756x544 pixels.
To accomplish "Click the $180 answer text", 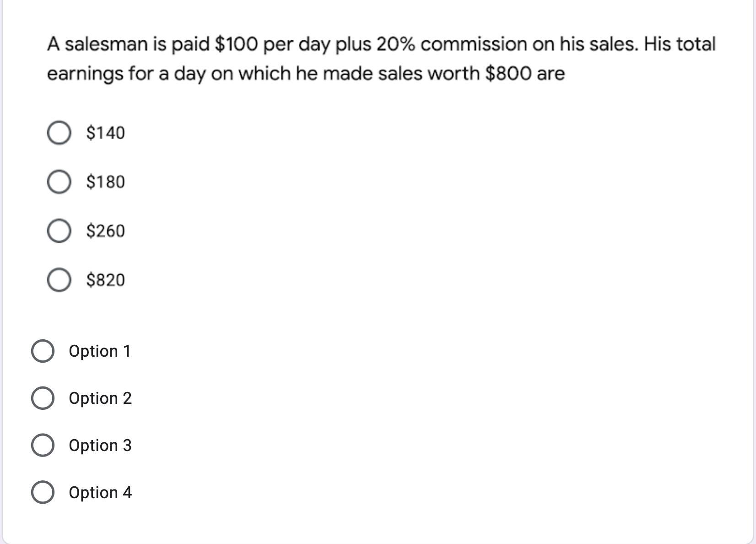I will (105, 182).
